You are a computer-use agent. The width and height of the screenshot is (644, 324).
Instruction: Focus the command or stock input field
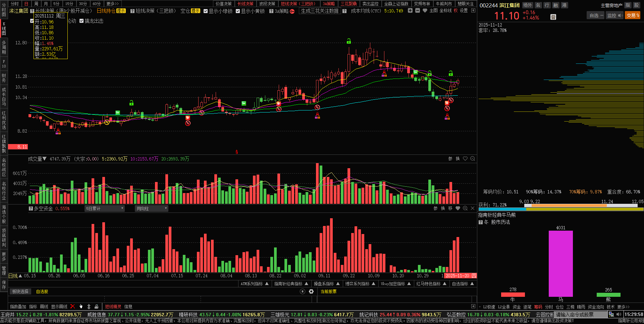point(580,315)
